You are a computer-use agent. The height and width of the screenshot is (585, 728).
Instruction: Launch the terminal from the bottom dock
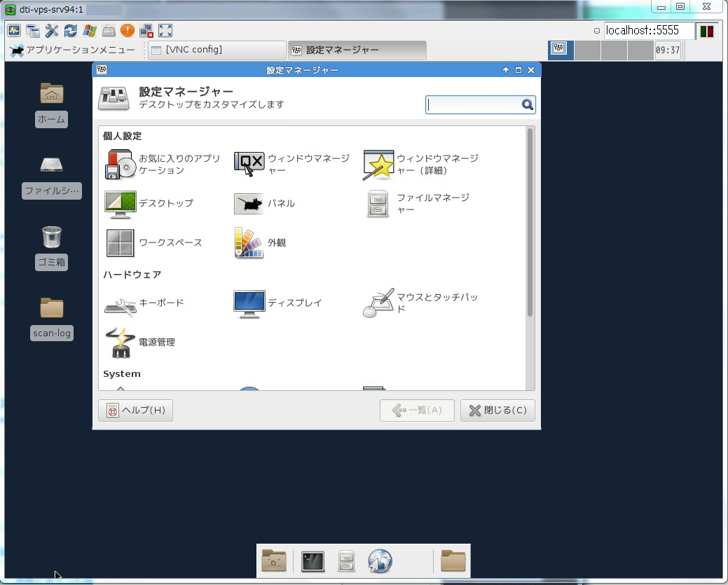(x=313, y=561)
